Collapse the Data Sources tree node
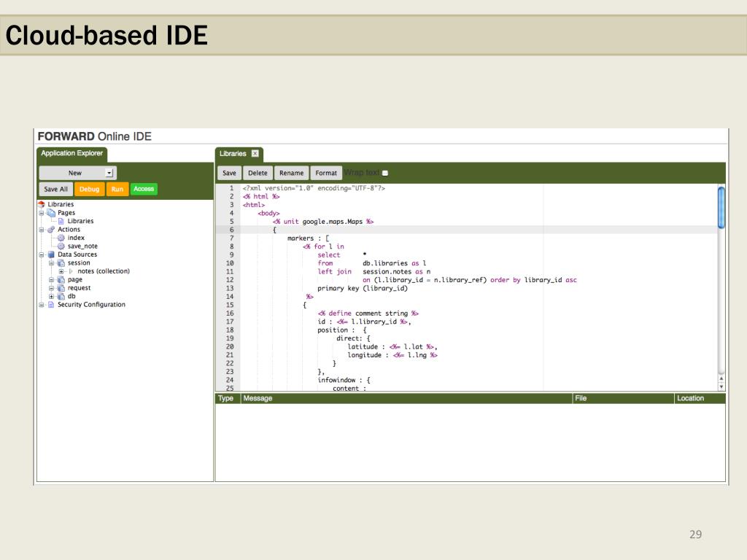Image resolution: width=747 pixels, height=560 pixels. (x=42, y=254)
